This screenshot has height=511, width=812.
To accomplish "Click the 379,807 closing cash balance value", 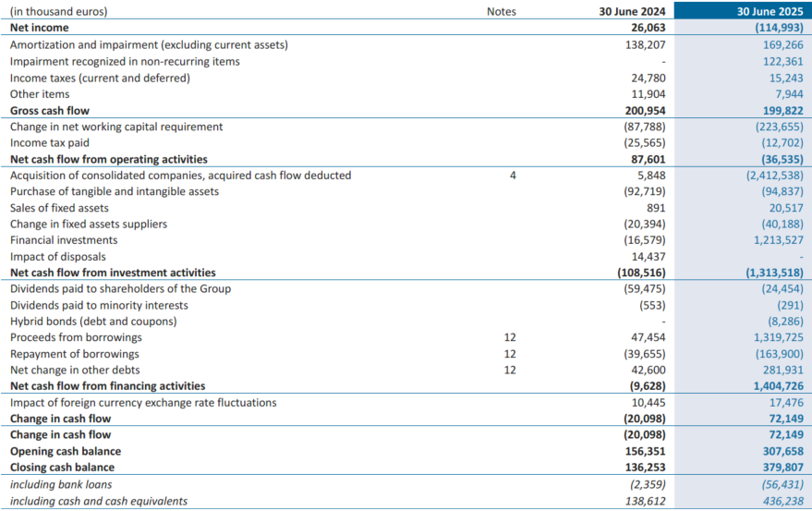I will (781, 468).
